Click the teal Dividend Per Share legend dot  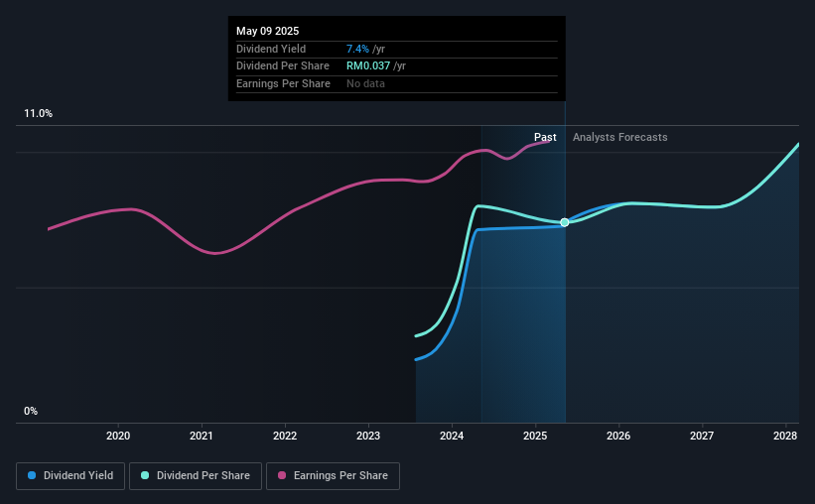145,475
